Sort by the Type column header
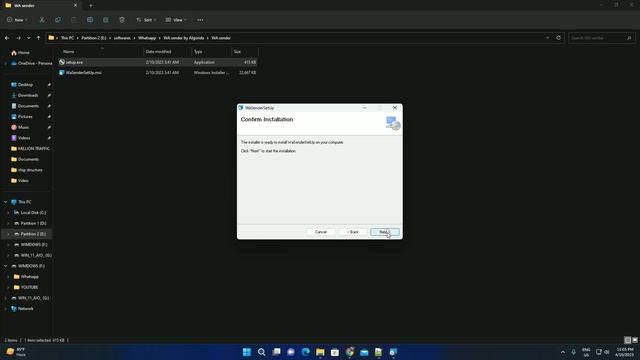The width and height of the screenshot is (640, 360). pyautogui.click(x=198, y=52)
